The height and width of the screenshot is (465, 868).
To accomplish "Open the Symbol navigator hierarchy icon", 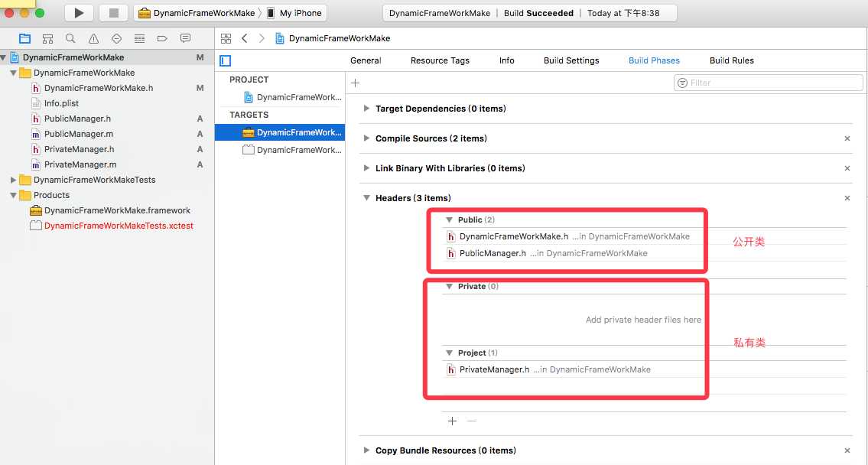I will coord(48,38).
